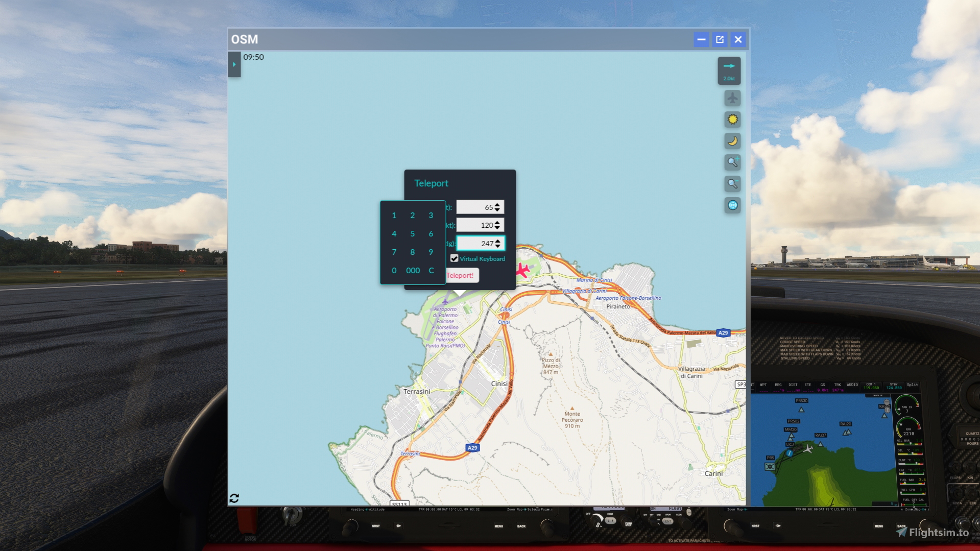Pop out the OSM window with the export icon

tap(720, 39)
